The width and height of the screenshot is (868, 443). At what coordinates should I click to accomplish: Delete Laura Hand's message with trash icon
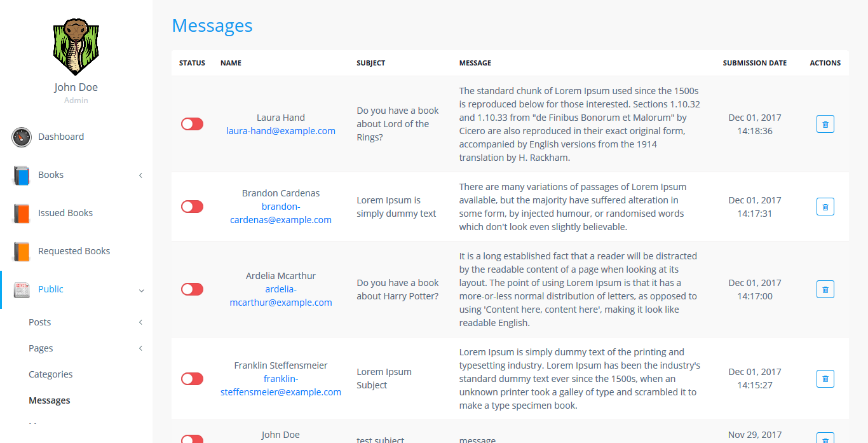[x=825, y=124]
